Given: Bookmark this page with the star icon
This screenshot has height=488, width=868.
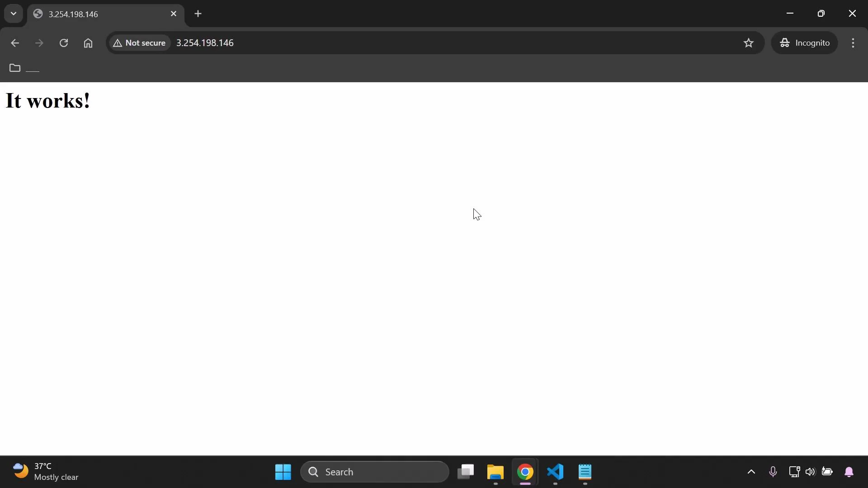Looking at the screenshot, I should [749, 43].
